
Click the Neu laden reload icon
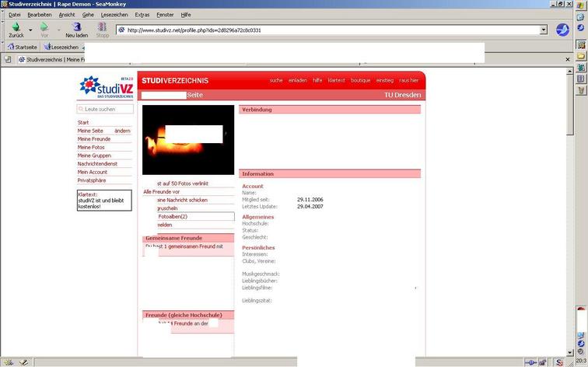pos(76,27)
